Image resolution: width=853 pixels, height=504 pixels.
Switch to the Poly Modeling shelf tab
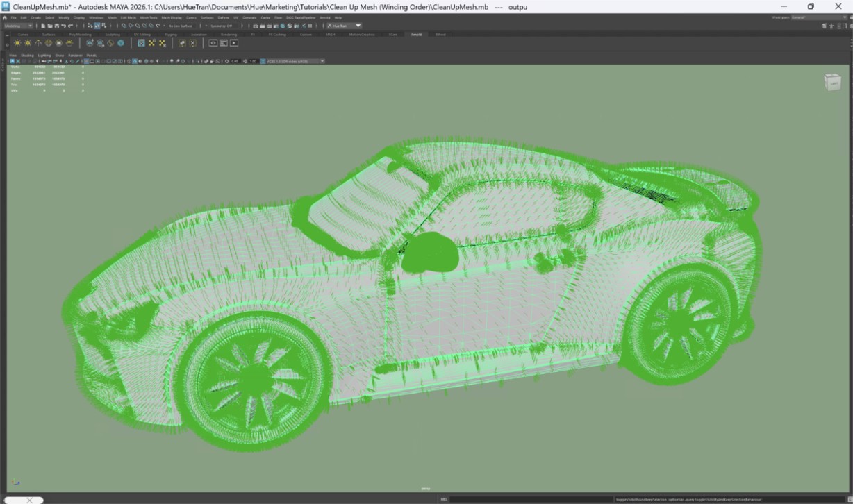point(80,35)
